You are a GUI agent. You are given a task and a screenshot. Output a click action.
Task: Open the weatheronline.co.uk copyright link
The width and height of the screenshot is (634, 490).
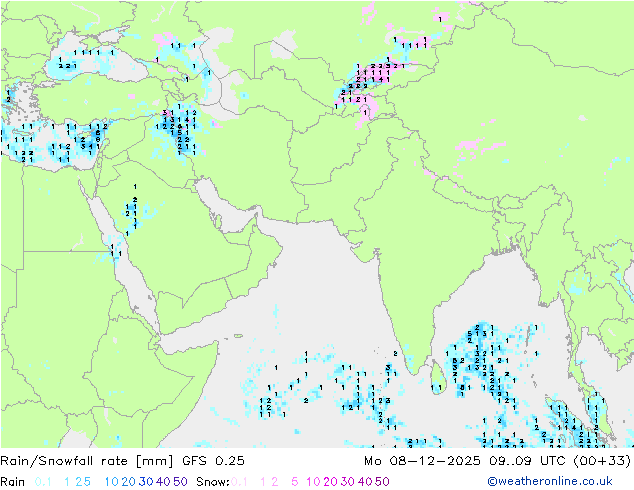(550, 481)
